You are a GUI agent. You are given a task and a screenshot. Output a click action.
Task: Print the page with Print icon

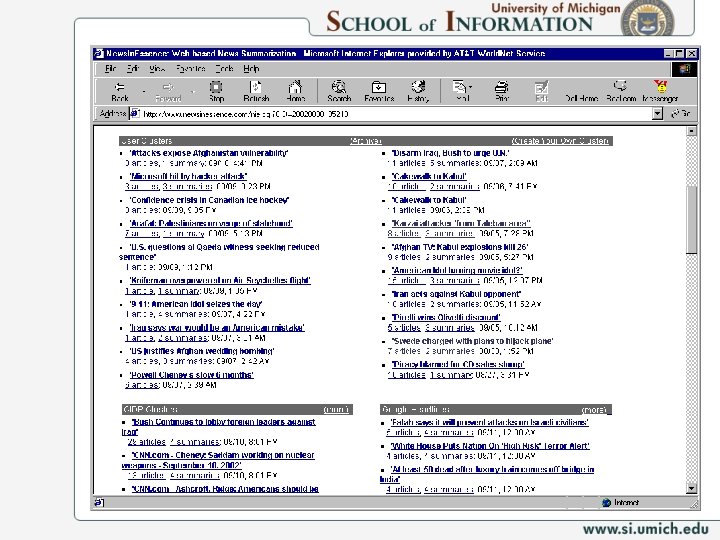502,91
